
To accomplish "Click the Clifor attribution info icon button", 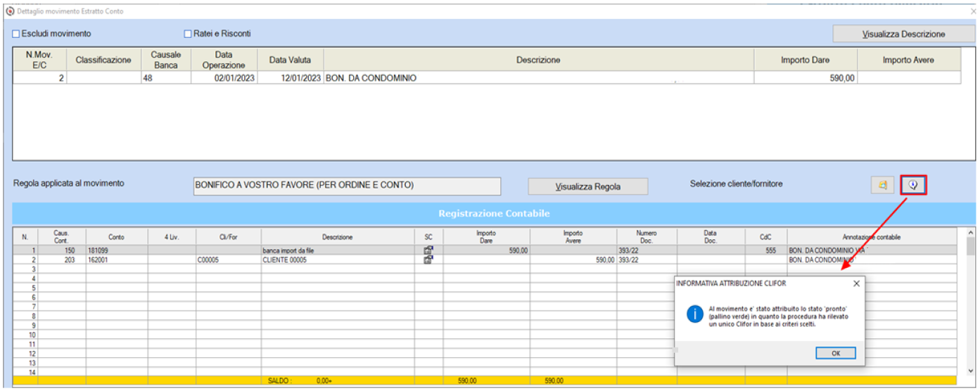I will point(913,185).
